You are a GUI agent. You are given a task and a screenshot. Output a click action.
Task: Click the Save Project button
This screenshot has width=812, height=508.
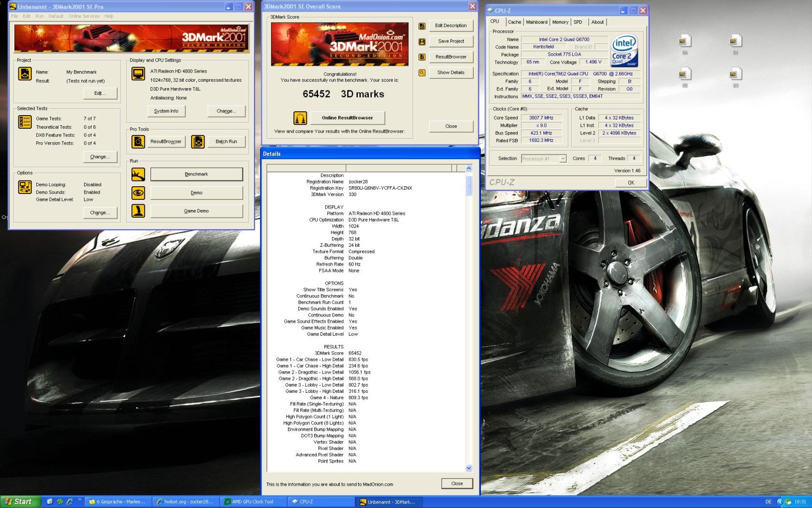click(451, 42)
